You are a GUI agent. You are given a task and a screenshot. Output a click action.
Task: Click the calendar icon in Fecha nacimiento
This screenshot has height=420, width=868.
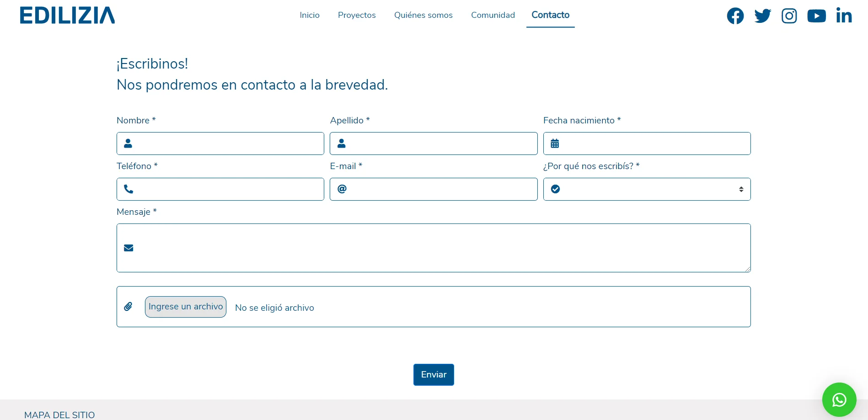pos(555,144)
